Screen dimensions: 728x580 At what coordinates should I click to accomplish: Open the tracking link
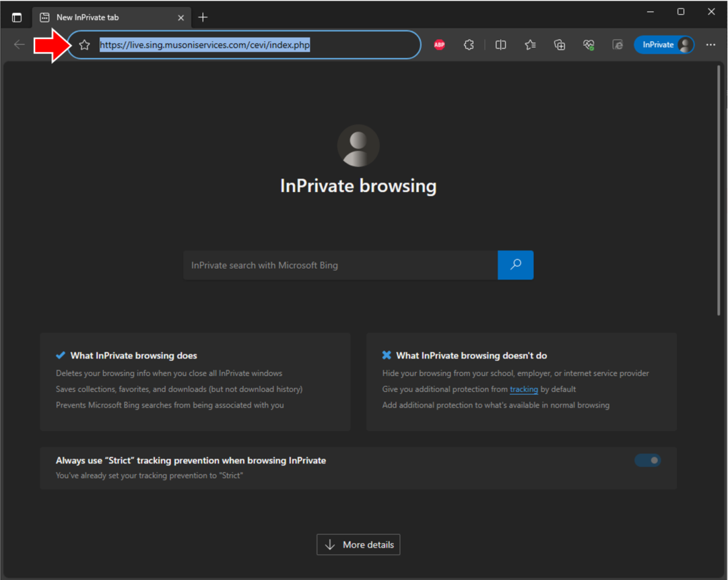tap(524, 389)
